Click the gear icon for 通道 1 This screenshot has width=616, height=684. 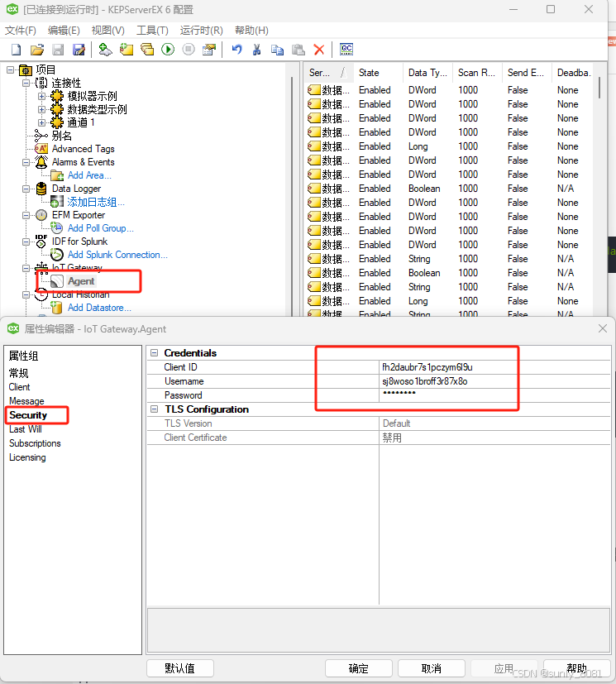point(57,122)
